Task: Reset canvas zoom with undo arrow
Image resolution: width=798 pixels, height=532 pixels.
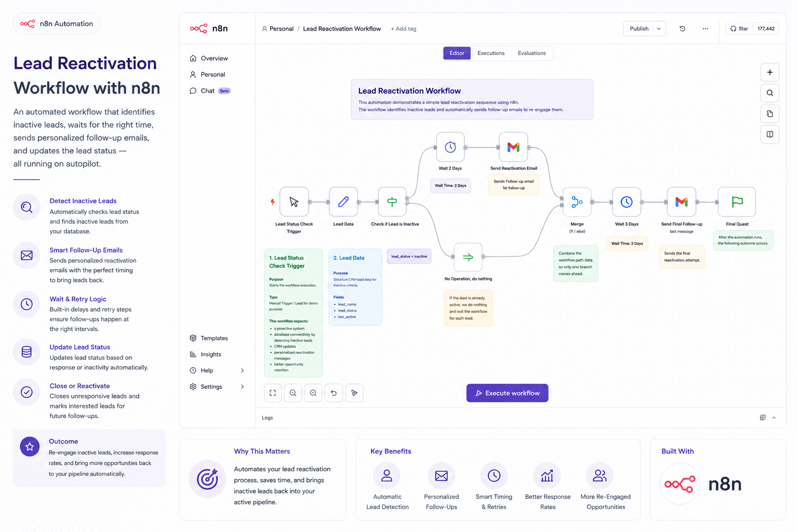Action: coord(334,393)
